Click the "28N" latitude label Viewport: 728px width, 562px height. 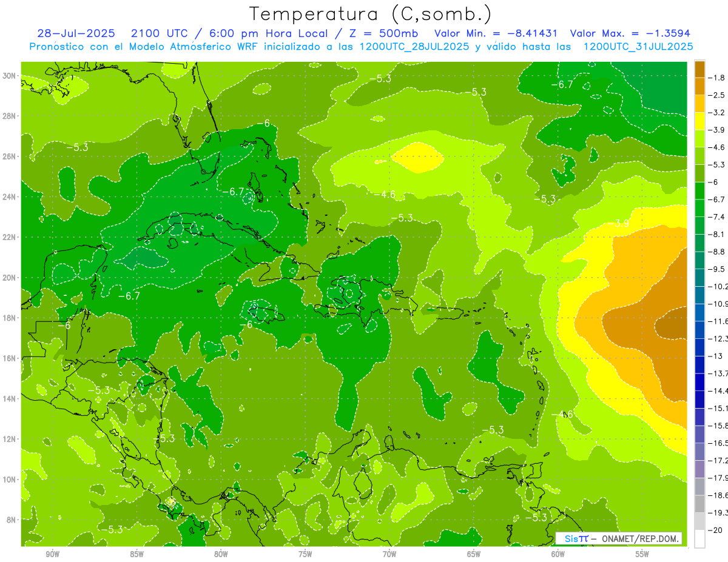(x=9, y=116)
